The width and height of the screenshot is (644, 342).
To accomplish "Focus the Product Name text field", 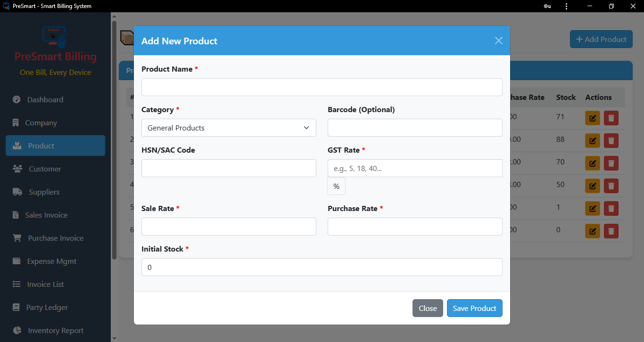I will tap(322, 87).
